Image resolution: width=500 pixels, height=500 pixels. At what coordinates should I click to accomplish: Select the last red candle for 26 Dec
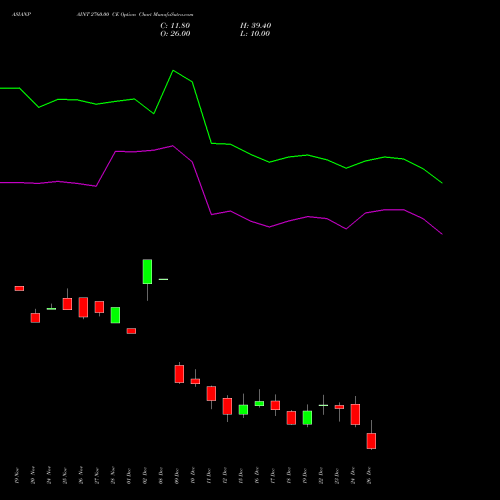pyautogui.click(x=371, y=441)
